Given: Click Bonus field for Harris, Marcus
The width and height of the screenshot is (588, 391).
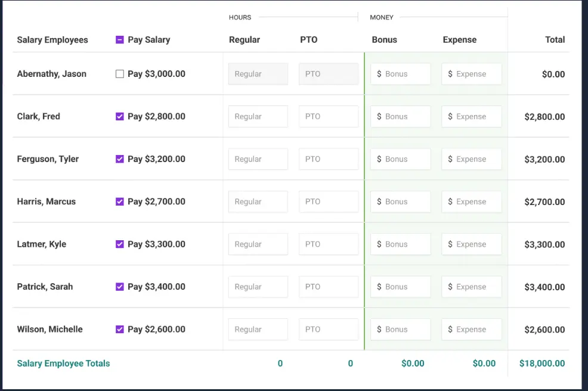Looking at the screenshot, I should [x=401, y=201].
